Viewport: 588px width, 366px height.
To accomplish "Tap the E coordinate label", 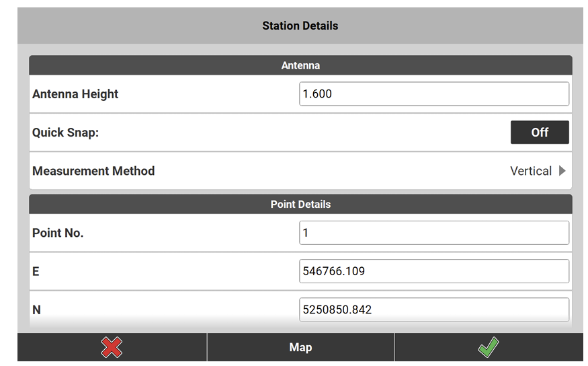I will click(x=36, y=271).
